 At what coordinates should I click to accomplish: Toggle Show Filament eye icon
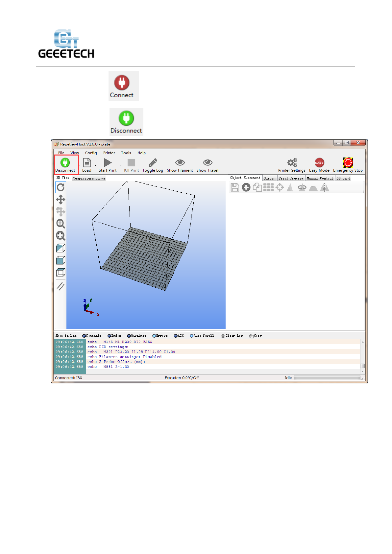point(180,163)
